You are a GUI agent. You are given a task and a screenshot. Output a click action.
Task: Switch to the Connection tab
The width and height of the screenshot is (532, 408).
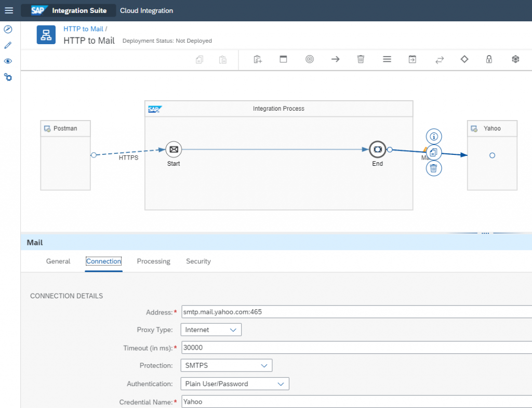pos(103,261)
